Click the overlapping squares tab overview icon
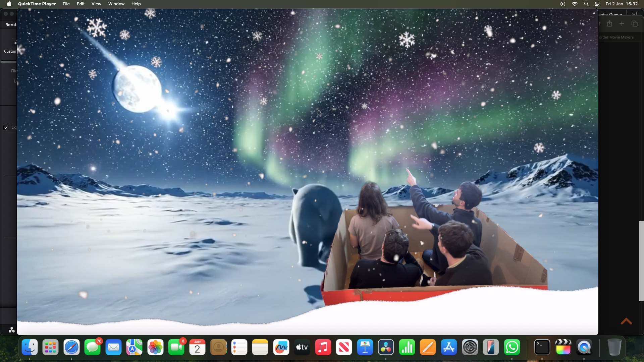This screenshot has width=644, height=362. (x=634, y=24)
